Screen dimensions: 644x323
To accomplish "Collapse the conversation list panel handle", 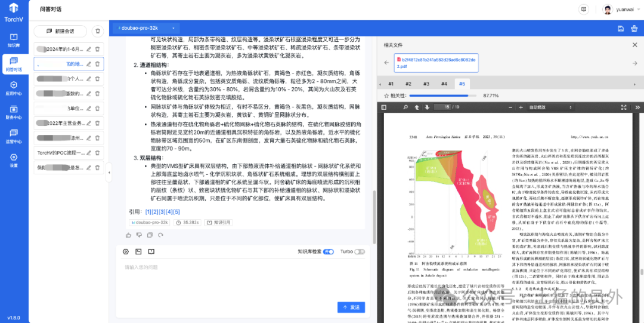I will pyautogui.click(x=109, y=173).
